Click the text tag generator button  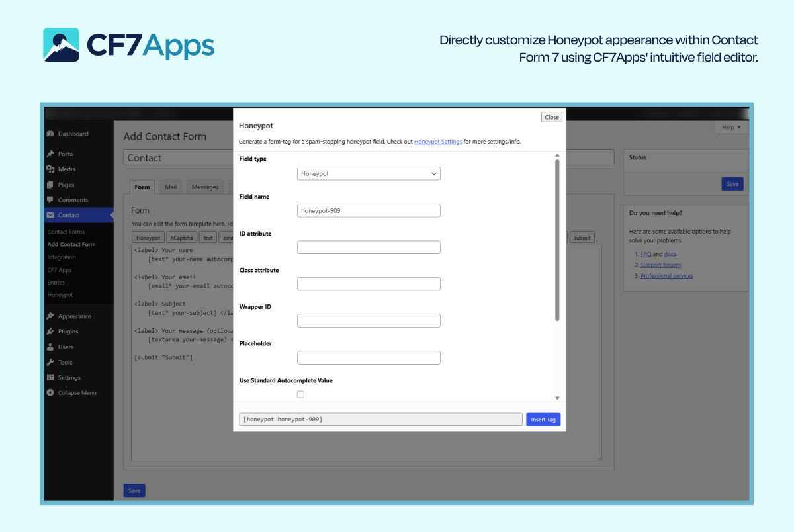(x=208, y=238)
